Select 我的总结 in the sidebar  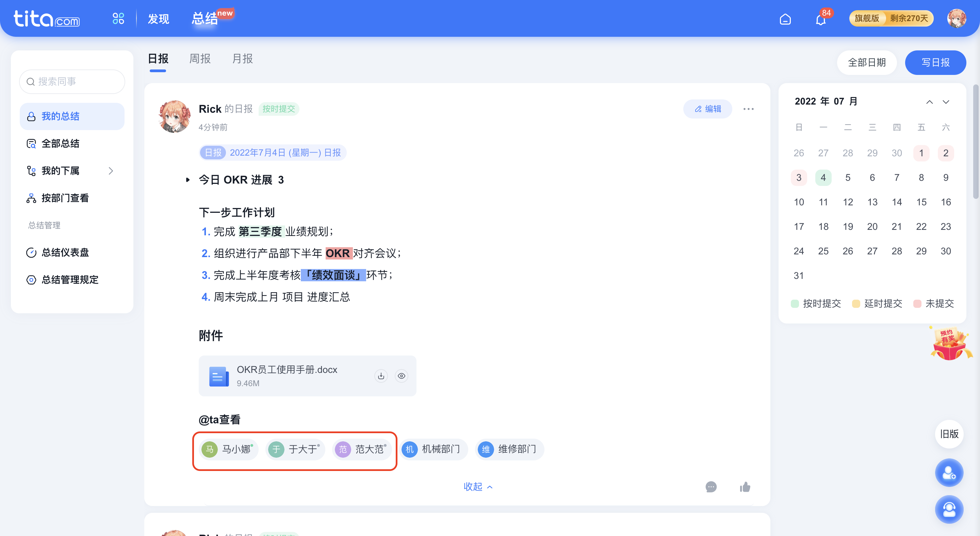pos(72,116)
